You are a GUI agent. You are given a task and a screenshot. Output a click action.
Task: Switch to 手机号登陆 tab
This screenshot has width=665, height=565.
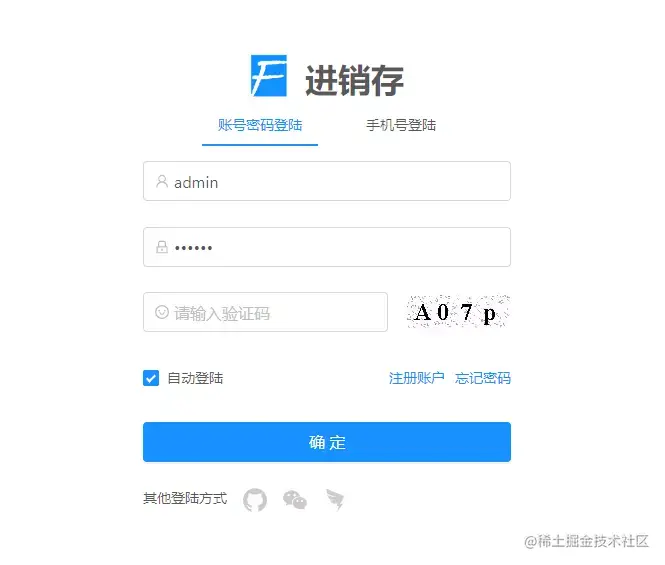[401, 125]
